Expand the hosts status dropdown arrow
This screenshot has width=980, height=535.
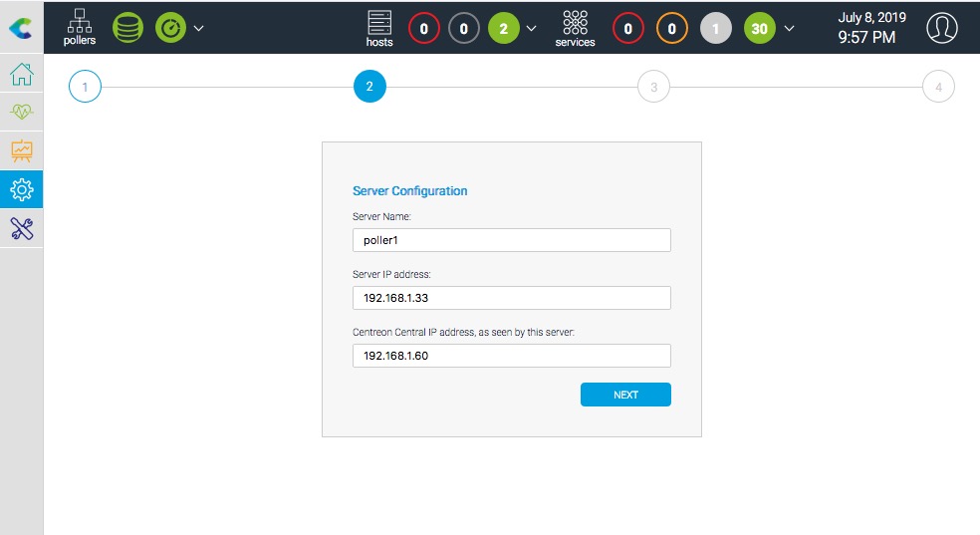[x=531, y=28]
